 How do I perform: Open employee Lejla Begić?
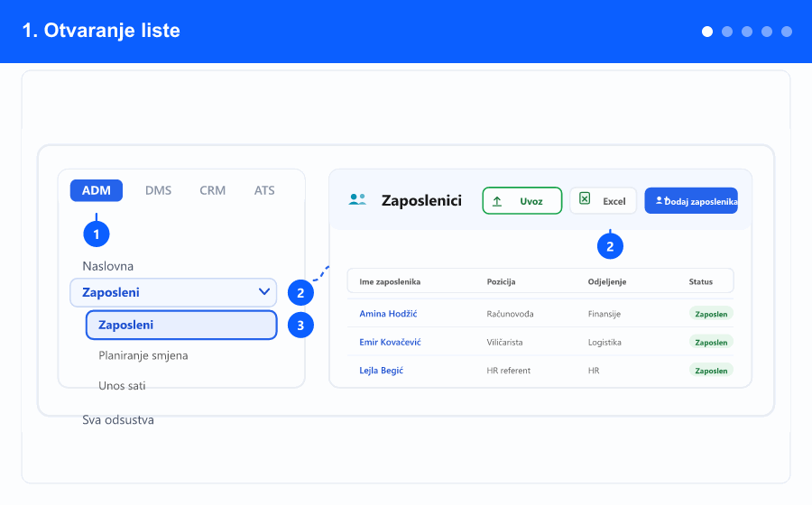click(381, 371)
